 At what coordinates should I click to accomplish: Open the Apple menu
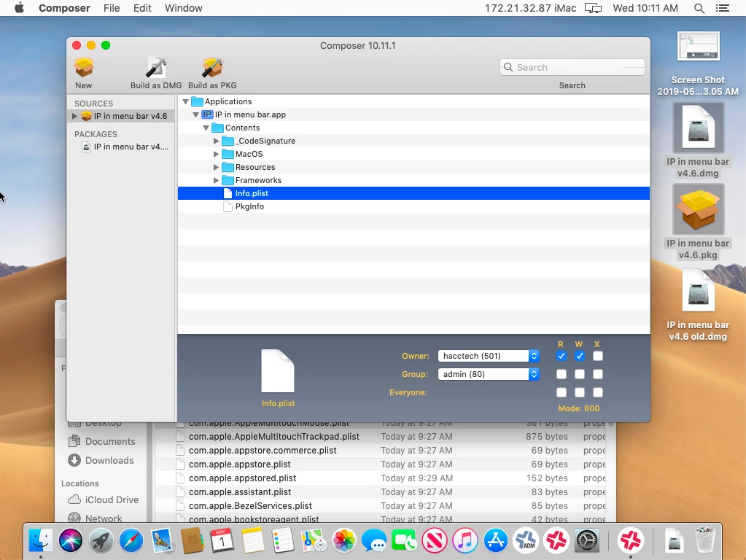(x=19, y=8)
